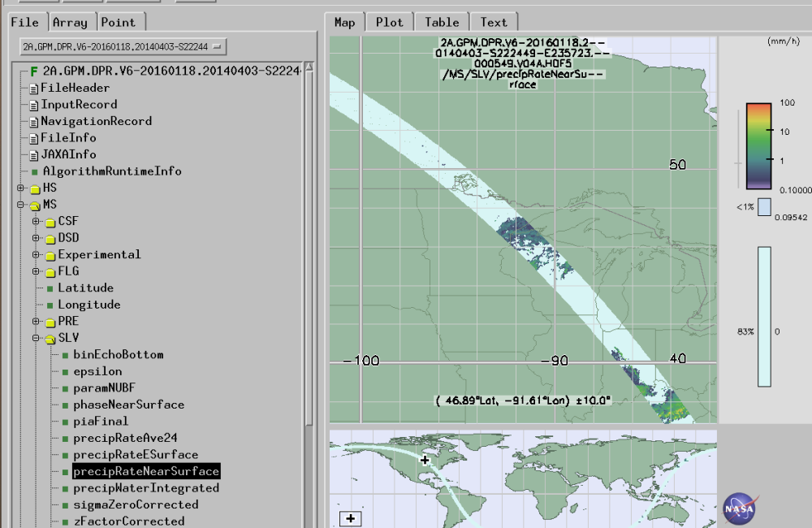Click the Experimental folder icon

(x=50, y=255)
